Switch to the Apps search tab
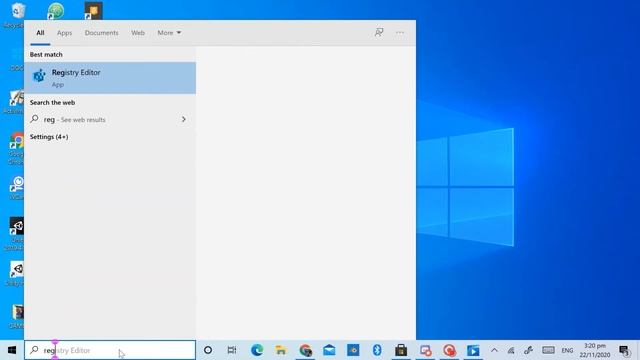Image resolution: width=640 pixels, height=360 pixels. pos(64,33)
